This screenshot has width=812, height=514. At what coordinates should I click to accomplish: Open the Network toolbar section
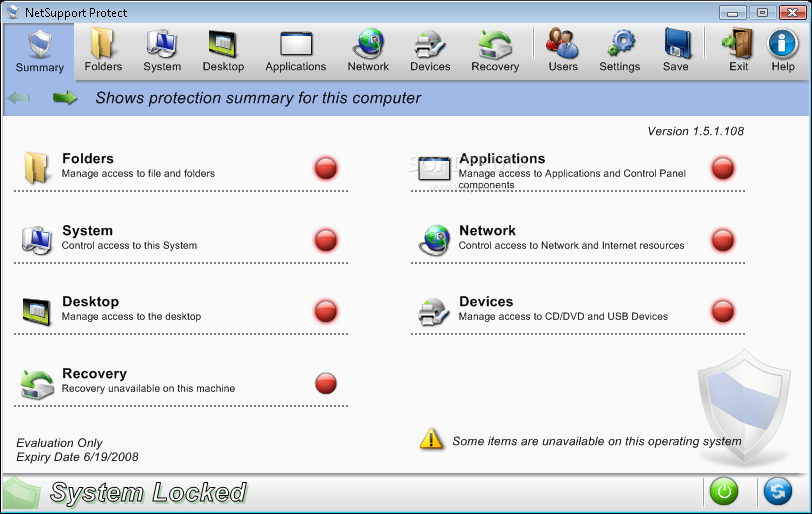pyautogui.click(x=368, y=51)
